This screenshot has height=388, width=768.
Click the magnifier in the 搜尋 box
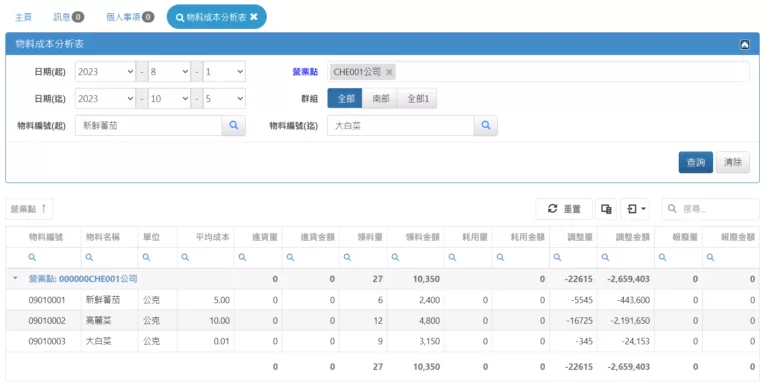point(672,209)
